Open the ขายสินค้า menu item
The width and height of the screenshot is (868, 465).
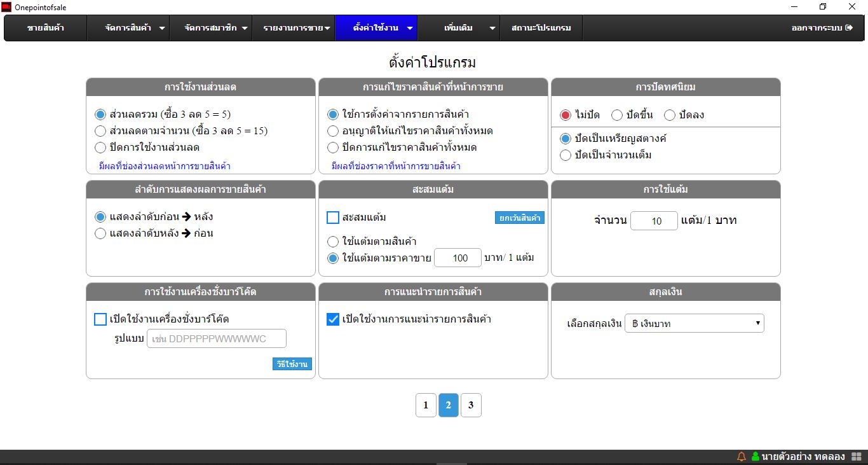46,28
